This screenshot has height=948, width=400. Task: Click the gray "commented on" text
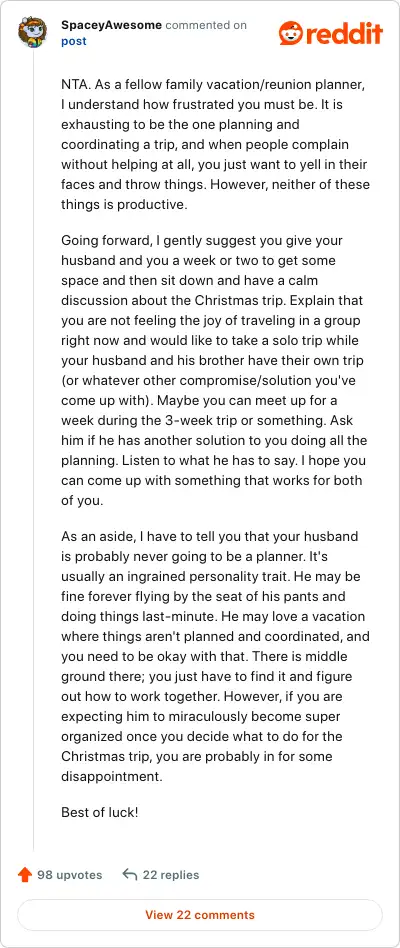(206, 25)
